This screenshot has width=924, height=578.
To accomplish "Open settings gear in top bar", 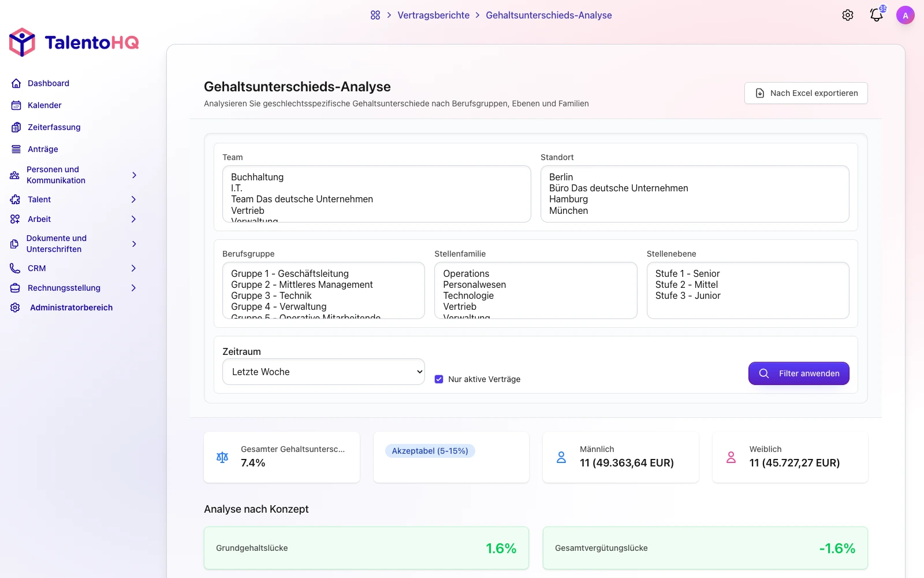I will click(x=848, y=16).
